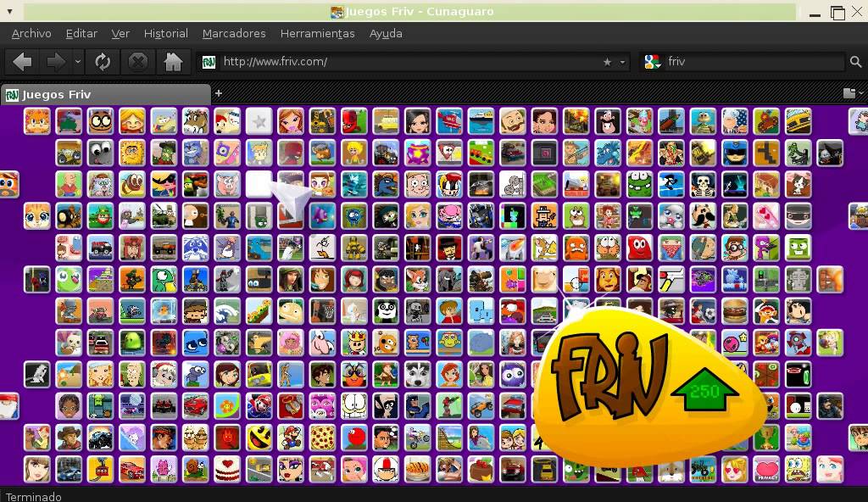Image resolution: width=868 pixels, height=502 pixels.
Task: Click the stop loading X button
Action: (x=138, y=62)
